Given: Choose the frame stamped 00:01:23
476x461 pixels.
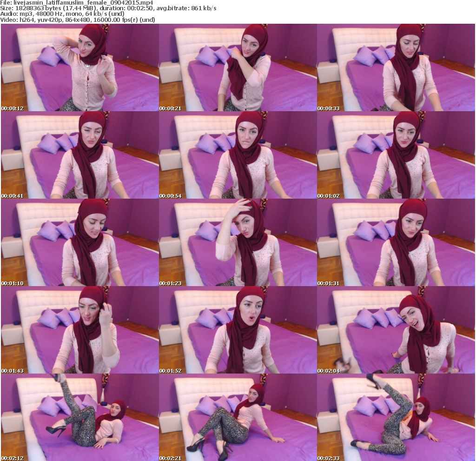Looking at the screenshot, I should click(x=238, y=242).
